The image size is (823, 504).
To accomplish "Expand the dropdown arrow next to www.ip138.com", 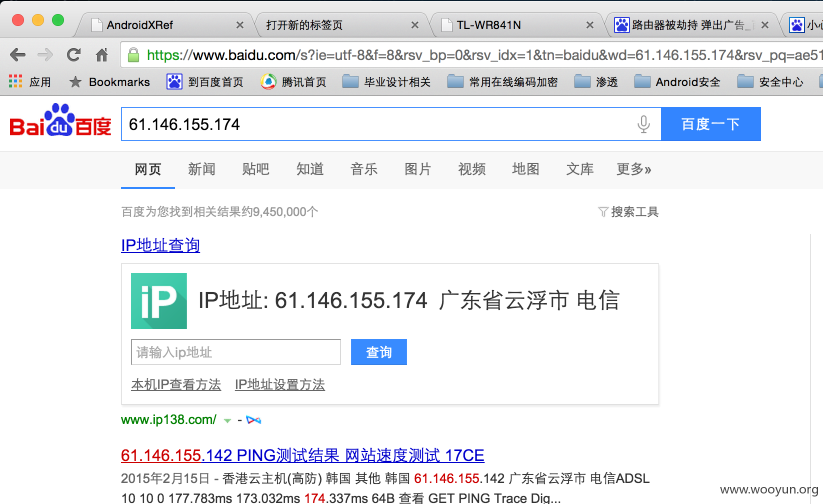I will [227, 420].
